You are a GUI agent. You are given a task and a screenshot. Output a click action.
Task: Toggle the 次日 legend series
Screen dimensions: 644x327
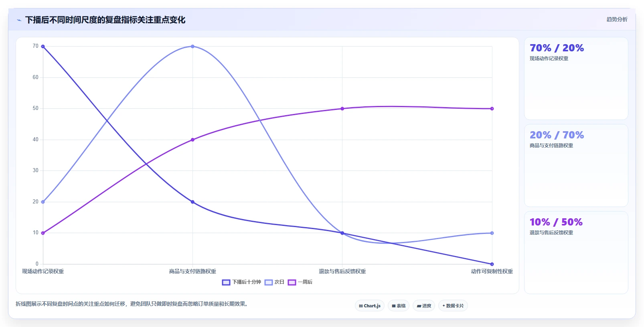point(274,282)
